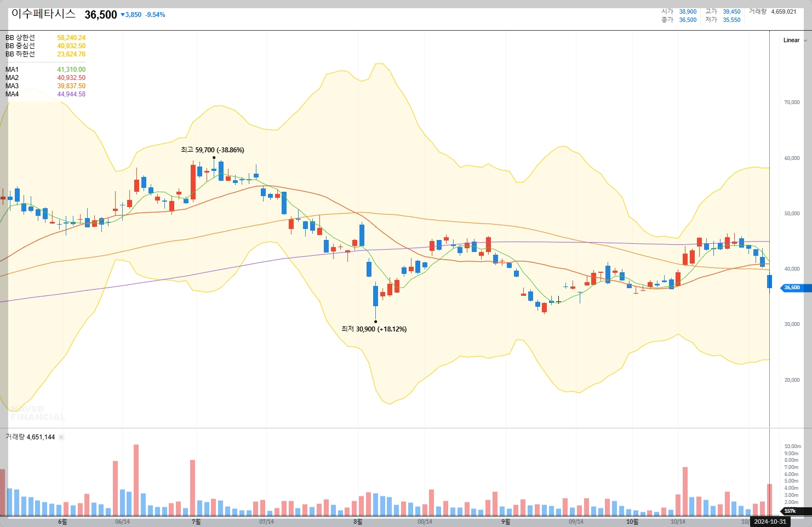Click the ▼3,850 price change value
Image resolution: width=812 pixels, height=527 pixels.
point(131,15)
